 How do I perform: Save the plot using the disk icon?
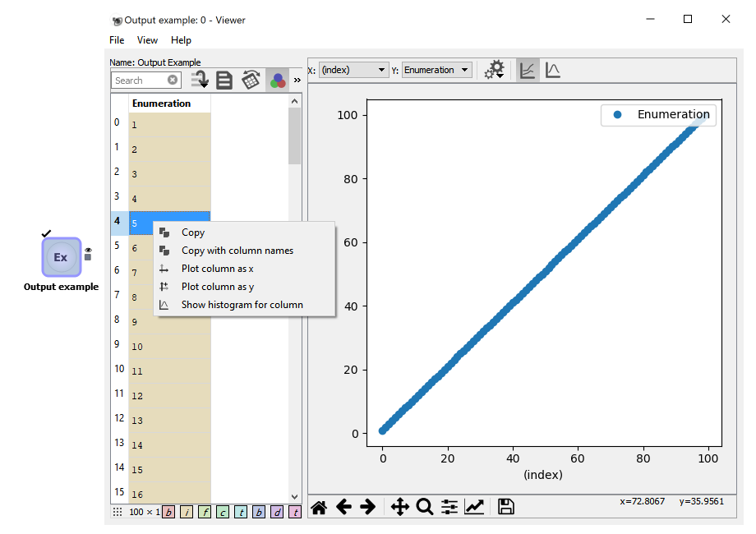tap(505, 507)
